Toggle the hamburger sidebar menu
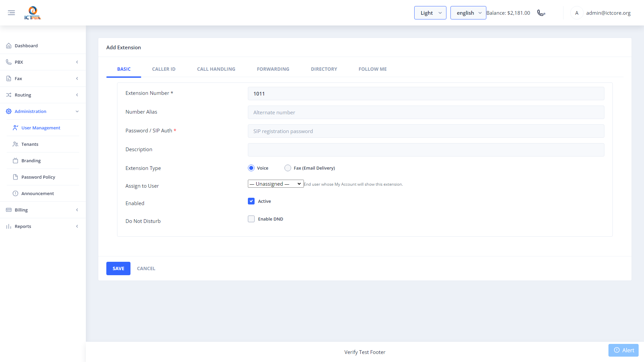644x362 pixels. point(11,13)
